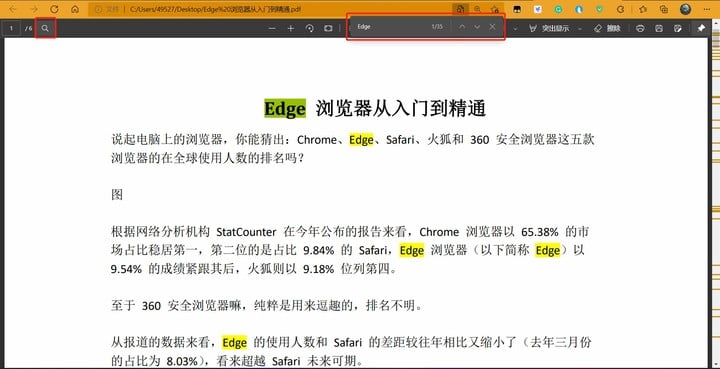Viewport: 720px width, 369px height.
Task: Go to next search result arrow
Action: [477, 27]
